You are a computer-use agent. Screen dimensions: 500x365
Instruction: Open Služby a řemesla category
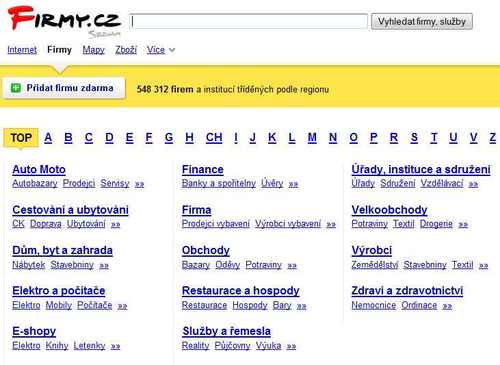click(x=226, y=331)
